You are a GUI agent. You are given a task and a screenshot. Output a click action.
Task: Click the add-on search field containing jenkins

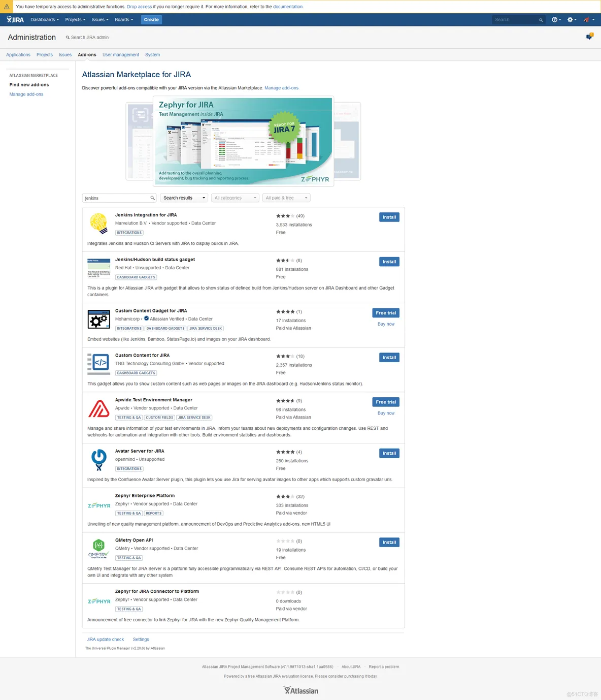pyautogui.click(x=119, y=198)
